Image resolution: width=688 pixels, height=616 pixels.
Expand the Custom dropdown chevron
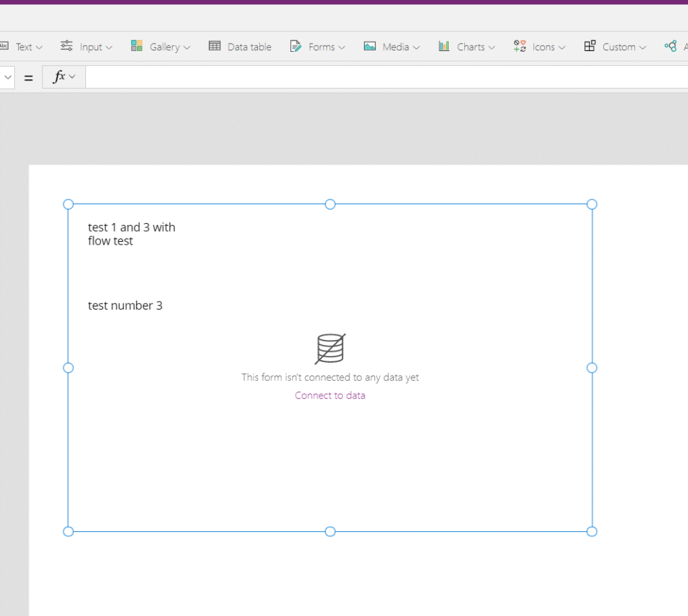643,48
